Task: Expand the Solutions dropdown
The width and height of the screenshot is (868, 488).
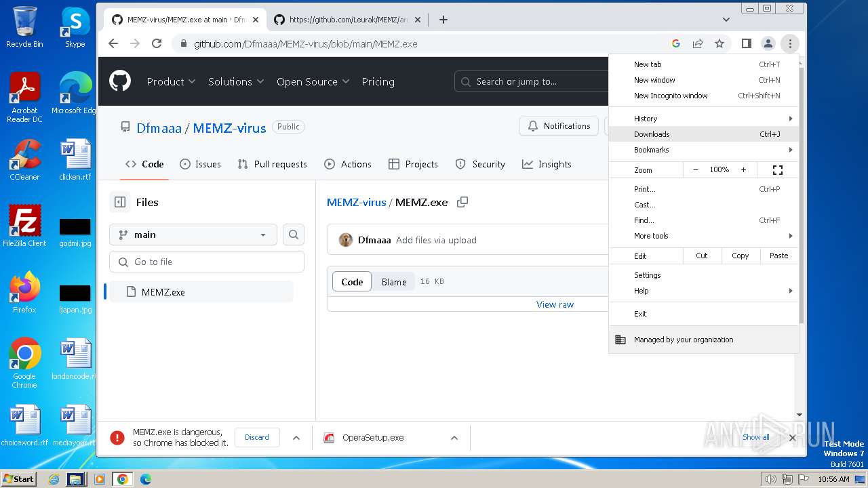Action: 236,81
